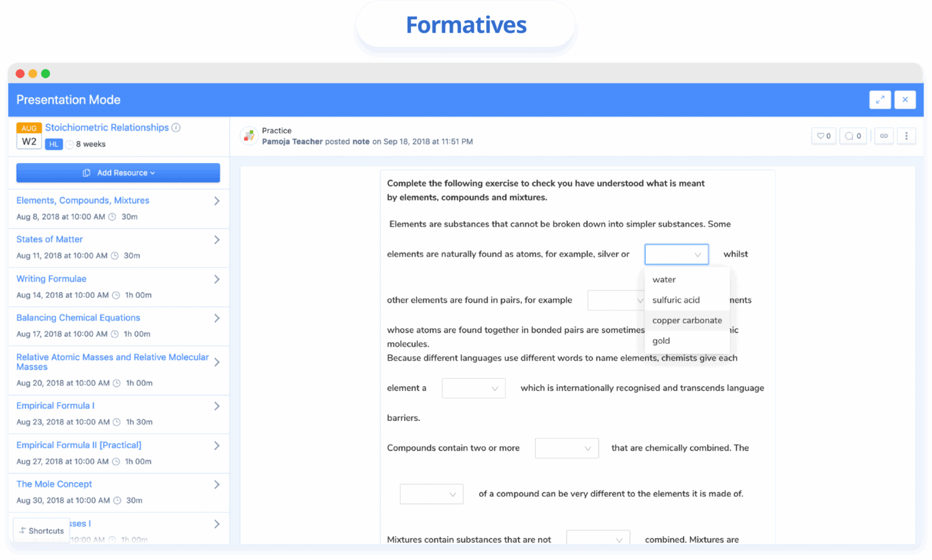This screenshot has width=932, height=560.
Task: Open dropdown after 'substances that are not'
Action: (598, 538)
